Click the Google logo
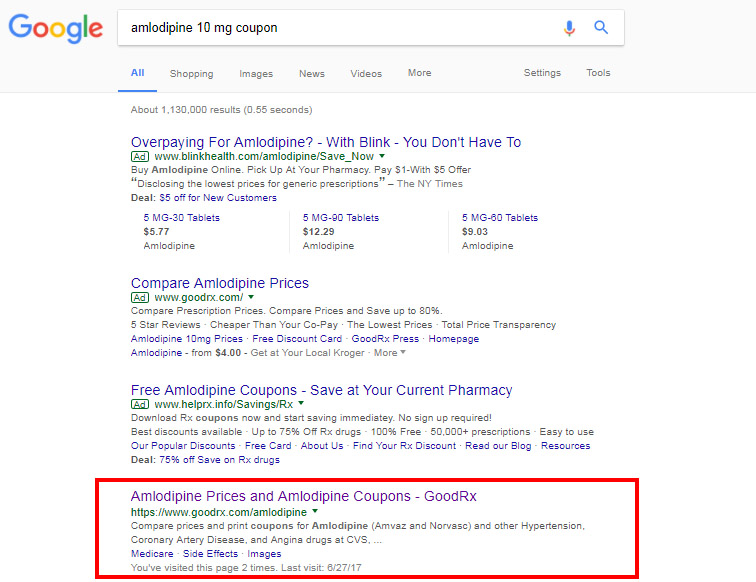The image size is (756, 582). [55, 28]
